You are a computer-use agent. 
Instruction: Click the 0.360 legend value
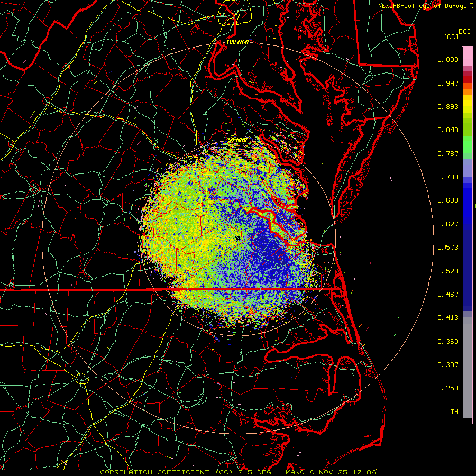coord(448,342)
